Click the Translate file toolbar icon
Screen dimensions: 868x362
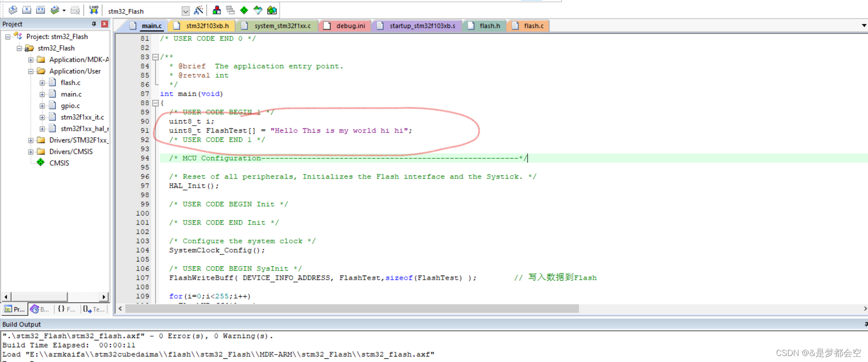[x=13, y=10]
